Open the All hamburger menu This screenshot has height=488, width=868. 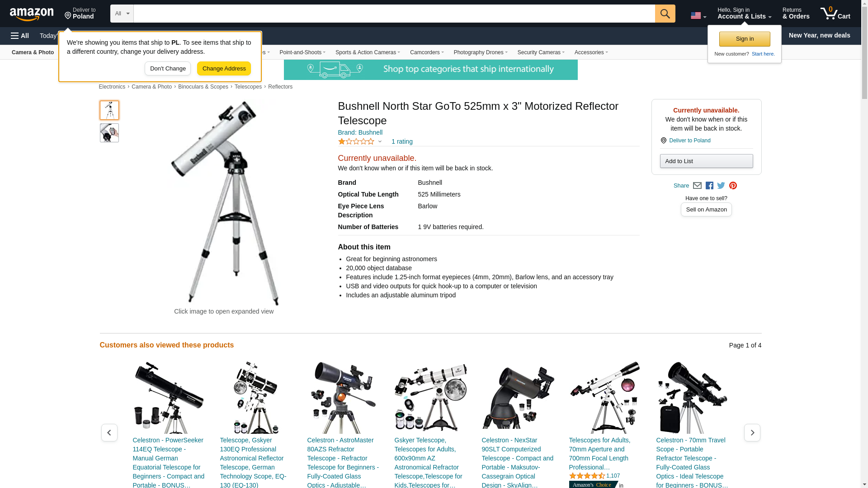click(20, 36)
